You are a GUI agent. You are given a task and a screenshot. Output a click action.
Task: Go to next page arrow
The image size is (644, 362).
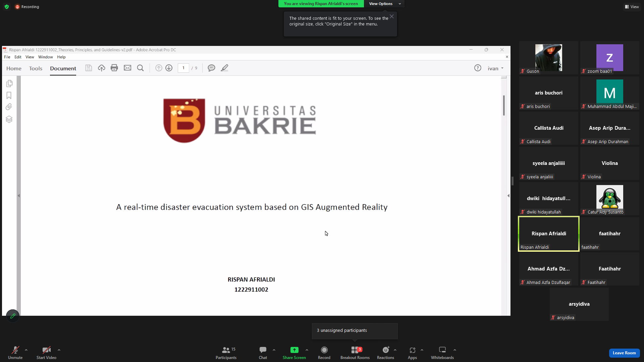point(169,68)
